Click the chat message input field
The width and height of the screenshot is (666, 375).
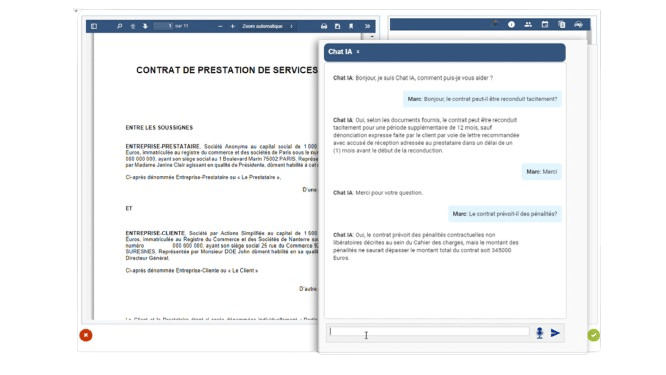(428, 332)
